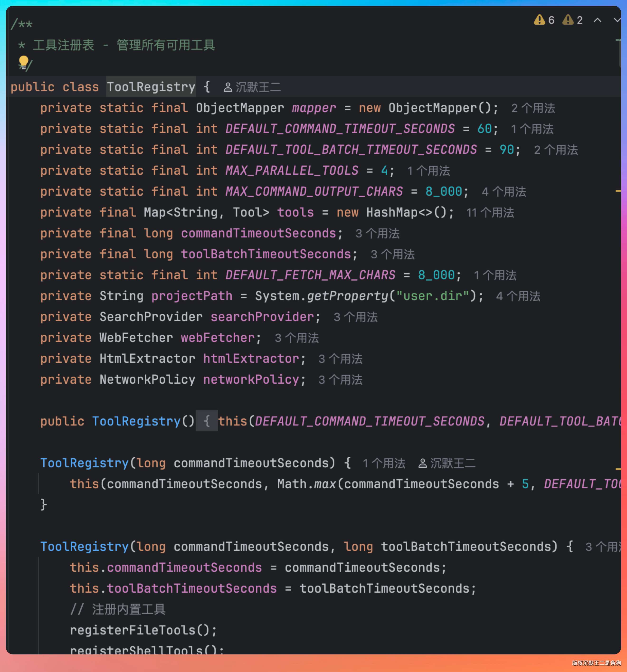Click yellow stripe marker beside single-arg constructor
The width and height of the screenshot is (627, 672).
[618, 469]
